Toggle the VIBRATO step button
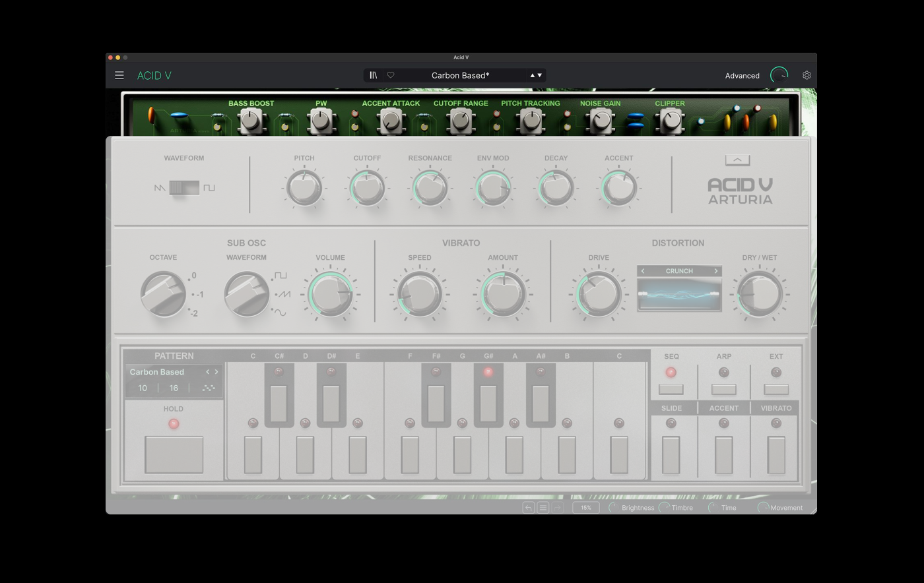This screenshot has height=583, width=924. click(776, 455)
